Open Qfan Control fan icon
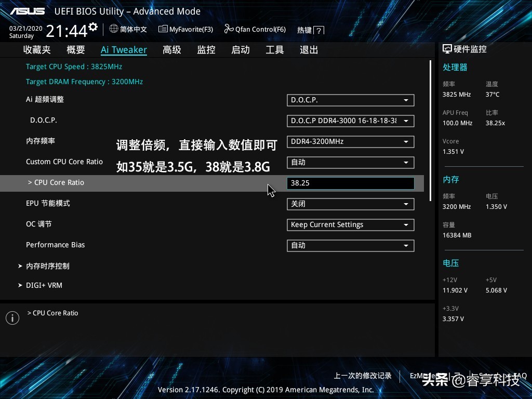The height and width of the screenshot is (399, 532). click(229, 29)
